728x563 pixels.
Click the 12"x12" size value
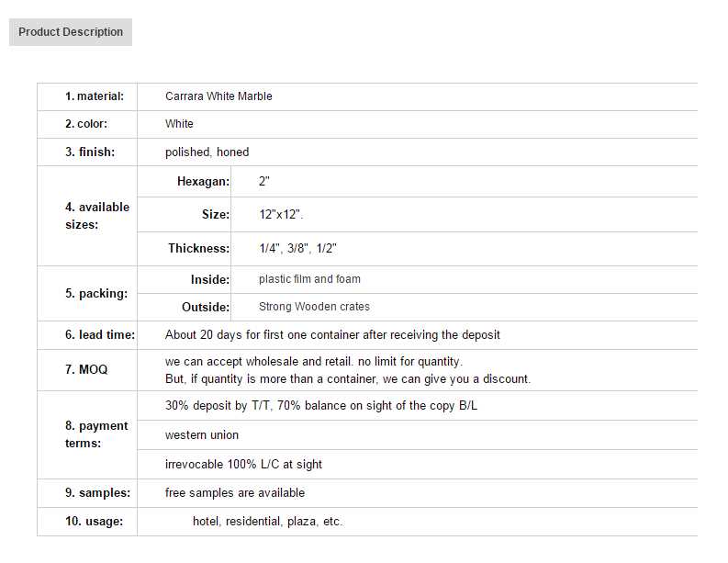pyautogui.click(x=281, y=215)
